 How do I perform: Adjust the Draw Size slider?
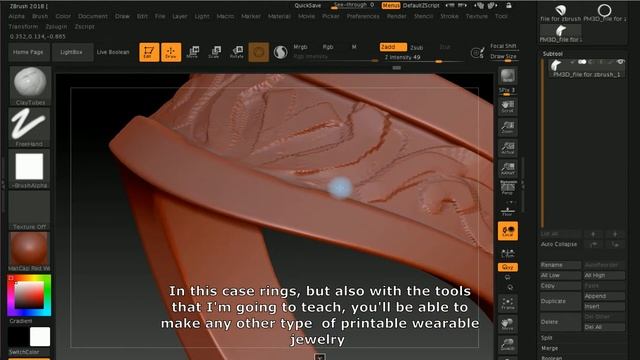point(503,57)
